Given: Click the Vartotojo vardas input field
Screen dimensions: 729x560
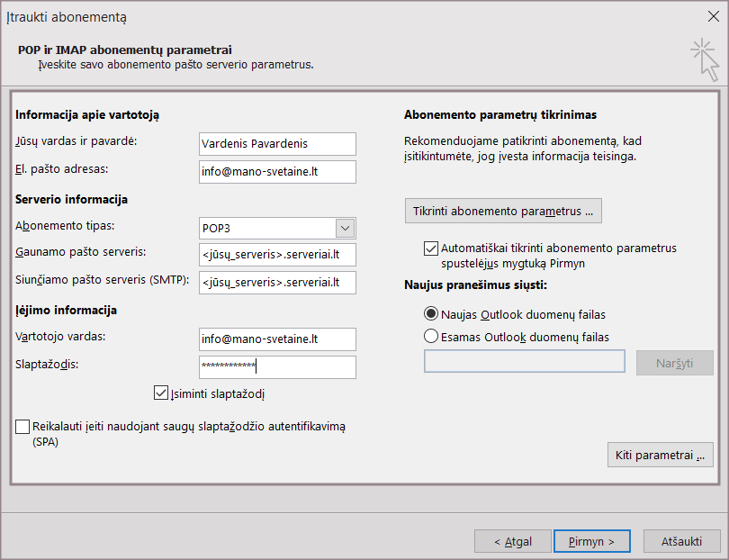Looking at the screenshot, I should [277, 339].
